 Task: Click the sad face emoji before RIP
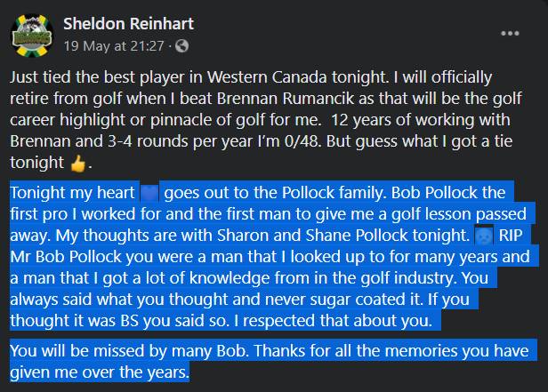click(x=484, y=236)
